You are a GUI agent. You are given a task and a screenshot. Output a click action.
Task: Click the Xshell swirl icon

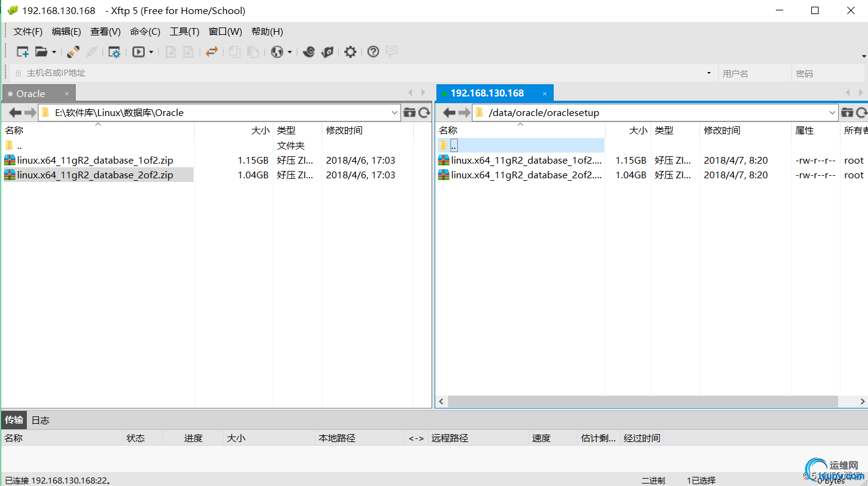click(x=309, y=52)
